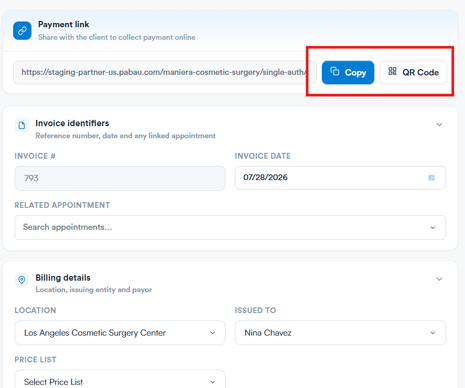This screenshot has width=465, height=388.
Task: Click the copy icon inside the Copy button
Action: (x=335, y=71)
